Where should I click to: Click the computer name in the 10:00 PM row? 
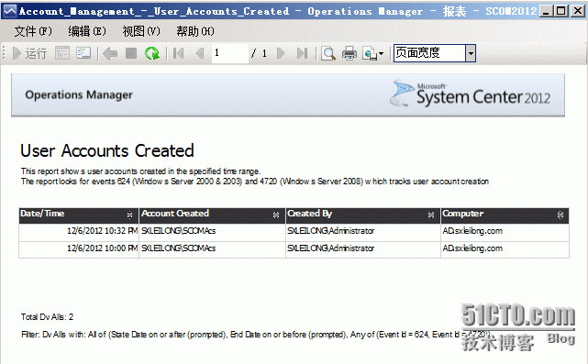click(472, 248)
